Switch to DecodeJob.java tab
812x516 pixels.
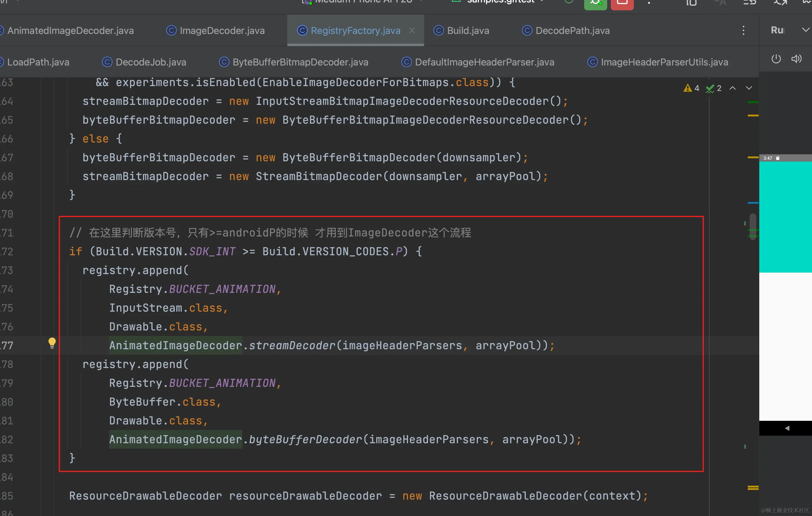coord(151,62)
